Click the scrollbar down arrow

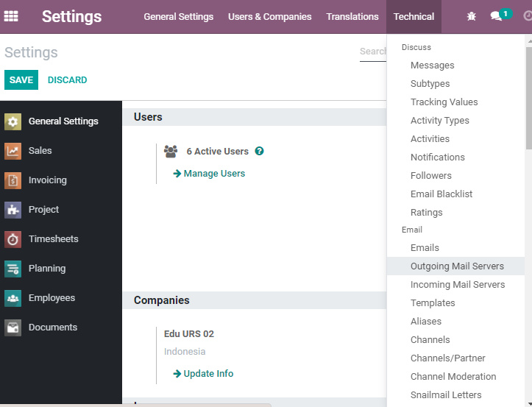pos(529,403)
